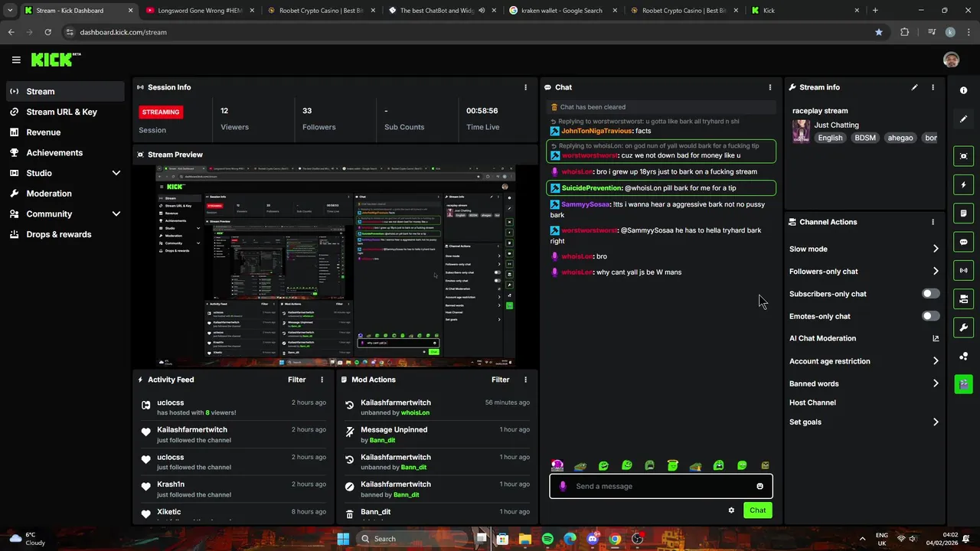Open Slow mode settings arrow
The height and width of the screenshot is (551, 980).
click(x=936, y=249)
